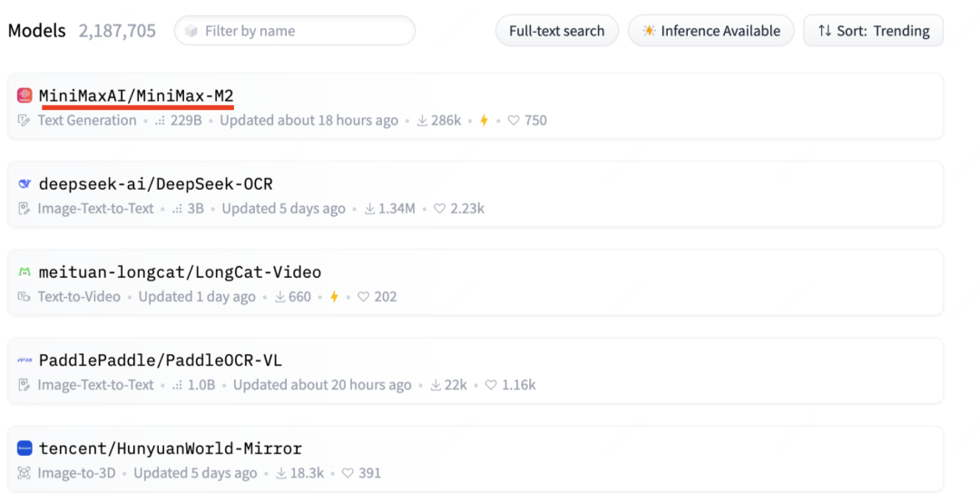Image resolution: width=980 pixels, height=494 pixels.
Task: Click the parameter size icon beside 1.0B
Action: tap(178, 385)
